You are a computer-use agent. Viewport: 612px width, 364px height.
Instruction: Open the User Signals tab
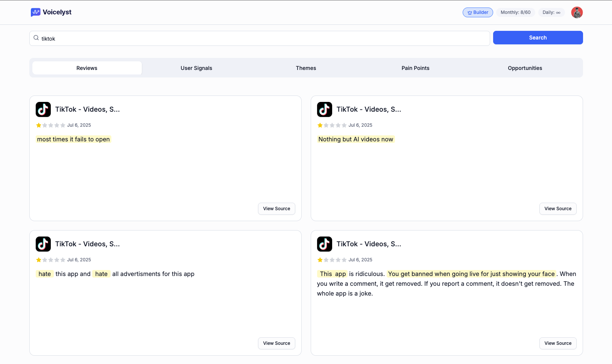(196, 68)
